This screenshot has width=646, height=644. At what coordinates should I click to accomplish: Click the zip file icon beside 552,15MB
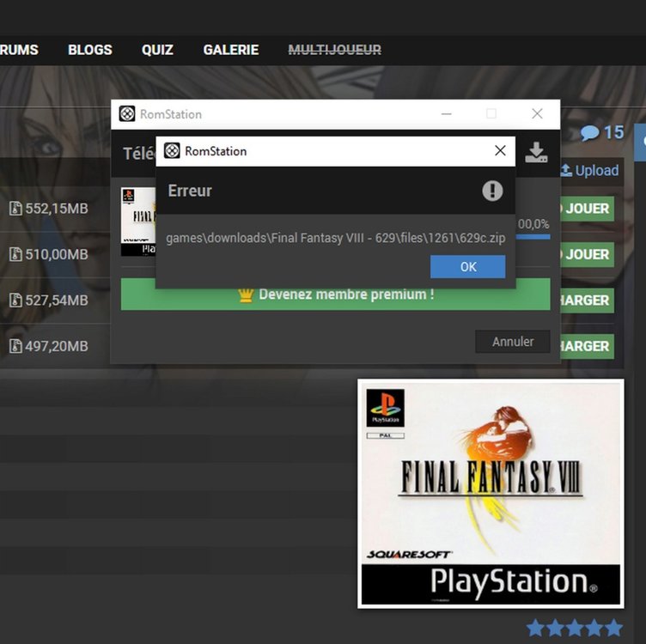click(15, 209)
